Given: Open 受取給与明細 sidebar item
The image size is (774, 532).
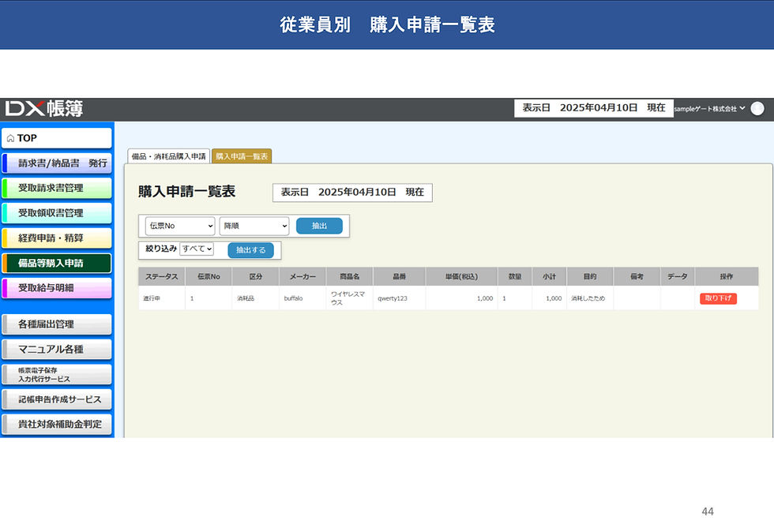Looking at the screenshot, I should [x=57, y=288].
